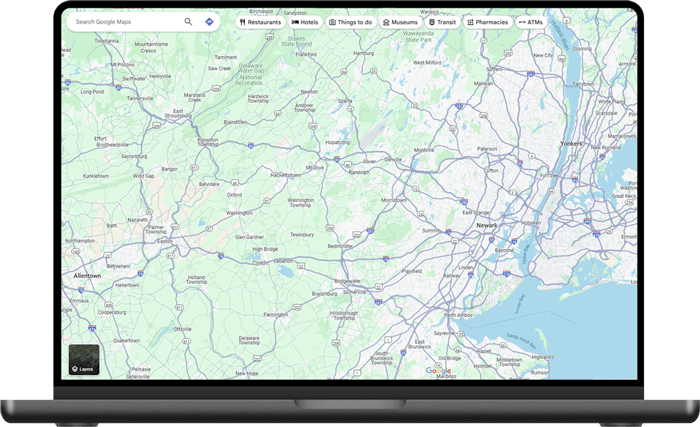
Task: Click the Stokes State Forest label
Action: click(x=296, y=41)
